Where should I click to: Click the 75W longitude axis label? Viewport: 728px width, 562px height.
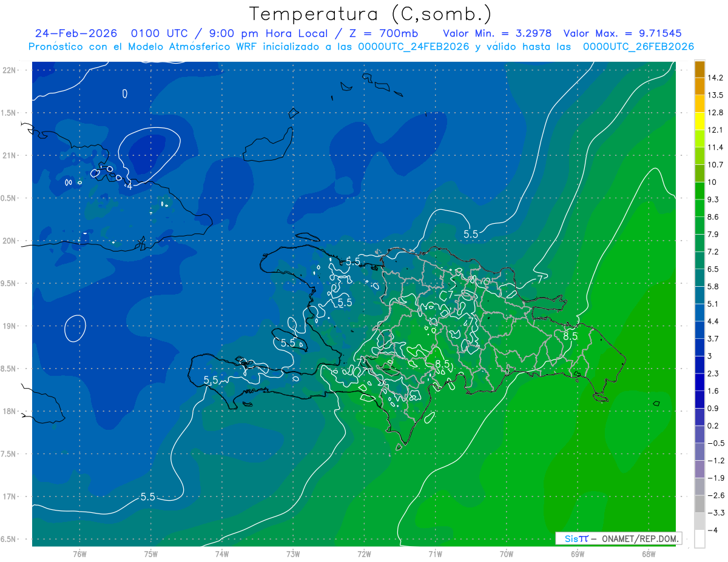coord(151,554)
